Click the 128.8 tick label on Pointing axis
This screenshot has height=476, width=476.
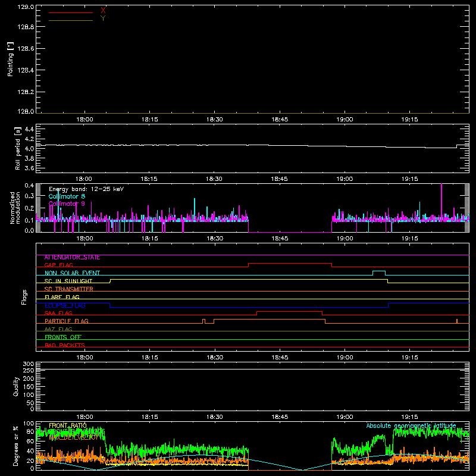pyautogui.click(x=26, y=27)
